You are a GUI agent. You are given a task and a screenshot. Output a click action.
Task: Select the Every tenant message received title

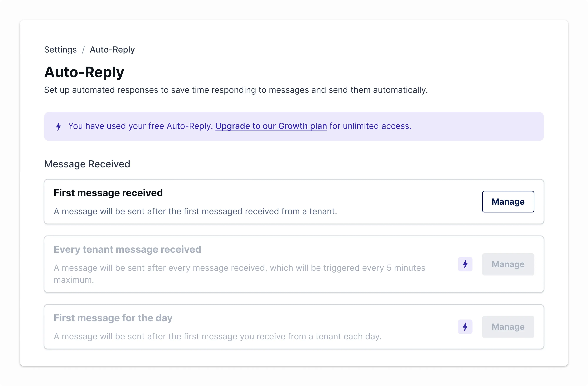(x=127, y=249)
